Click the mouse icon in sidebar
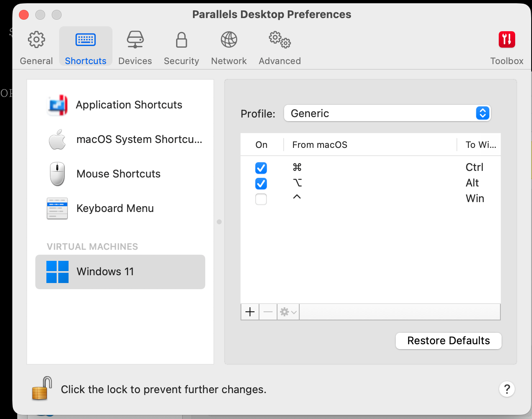This screenshot has height=419, width=532. [x=57, y=174]
